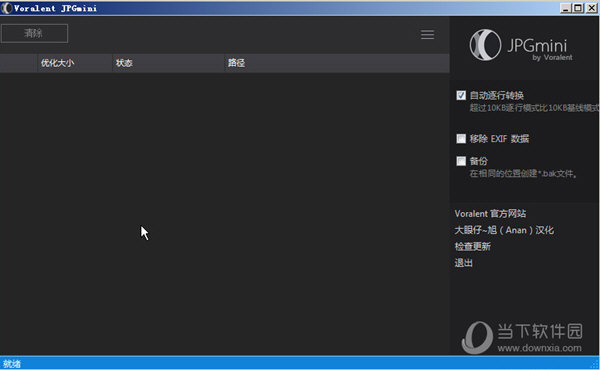The width and height of the screenshot is (600, 370).
Task: Click the 清除 (Clear) button
Action: tap(34, 33)
